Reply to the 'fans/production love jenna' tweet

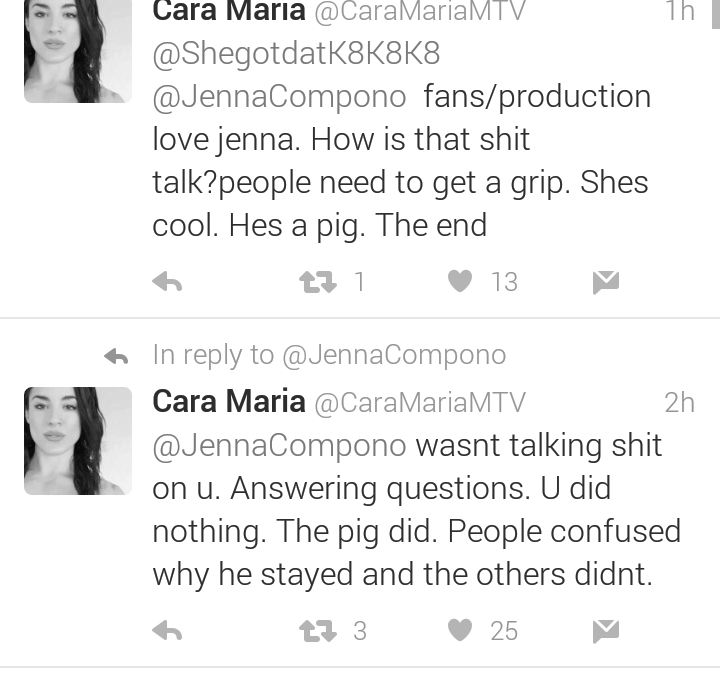coord(167,281)
